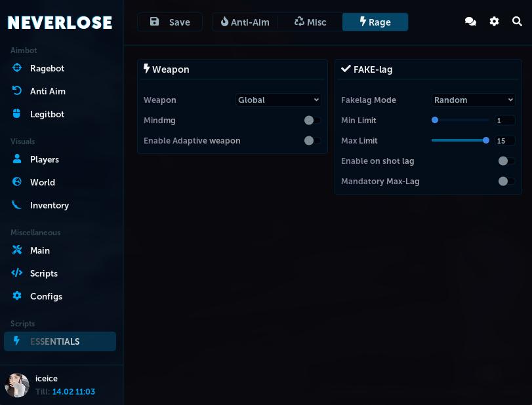Toggle Mandatory Max-Lag on
Image resolution: width=532 pixels, height=405 pixels.
tap(506, 182)
